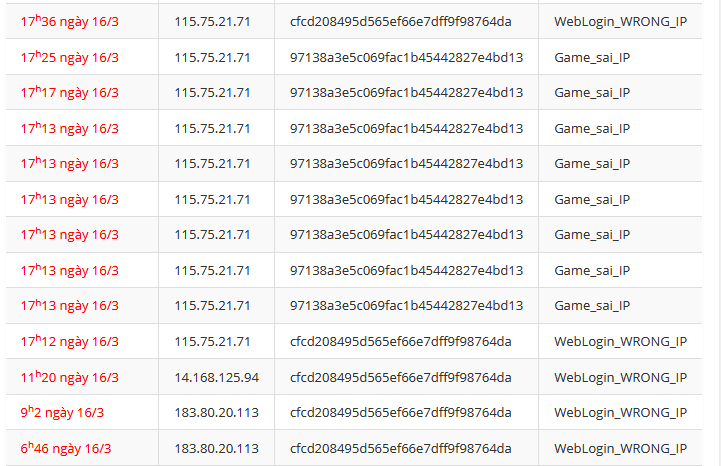Click IP 183.80.20.113 in the 6h46 row
Viewport: 721px width, 466px height.
[x=216, y=448]
